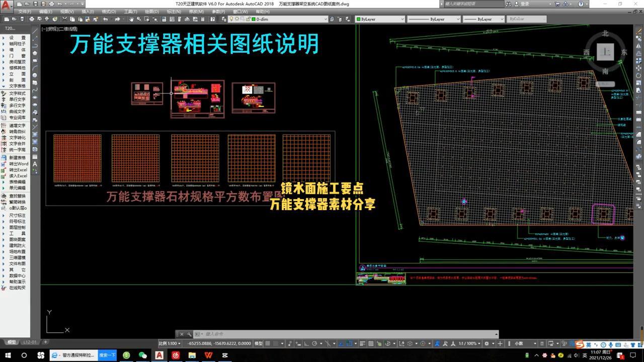
Task: Open the AutoCAD application menu logo
Action: tap(6, 5)
